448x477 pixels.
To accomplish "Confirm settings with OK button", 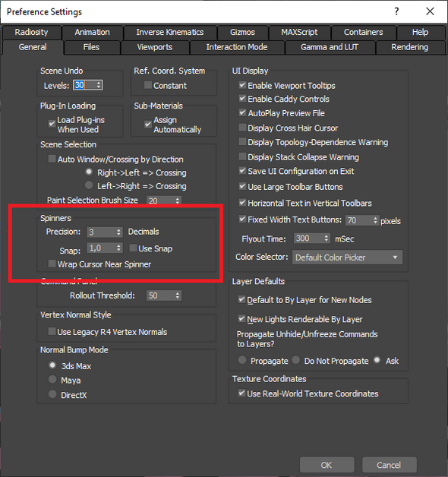I will [x=327, y=465].
